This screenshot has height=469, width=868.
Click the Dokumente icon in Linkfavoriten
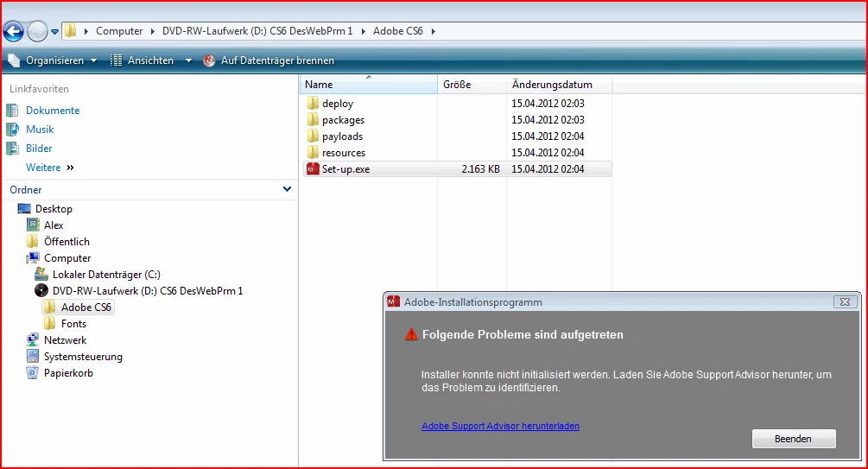click(12, 111)
